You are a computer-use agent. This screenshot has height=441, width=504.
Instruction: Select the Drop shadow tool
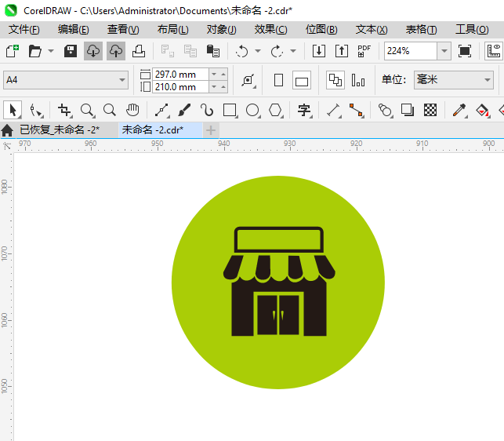[408, 111]
